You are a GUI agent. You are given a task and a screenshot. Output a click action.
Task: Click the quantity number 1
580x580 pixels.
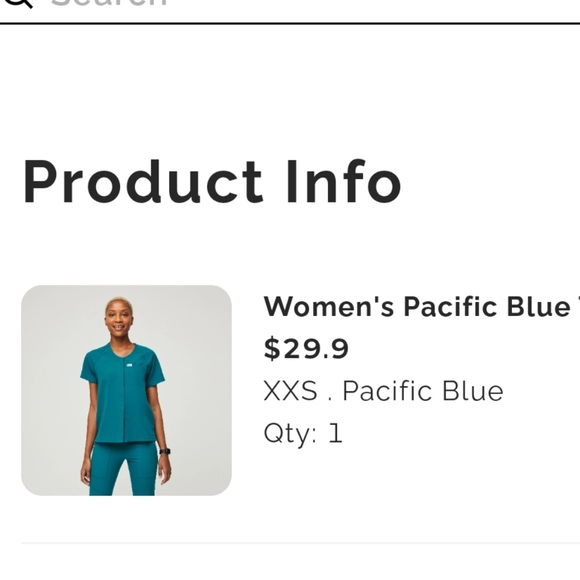(x=335, y=433)
